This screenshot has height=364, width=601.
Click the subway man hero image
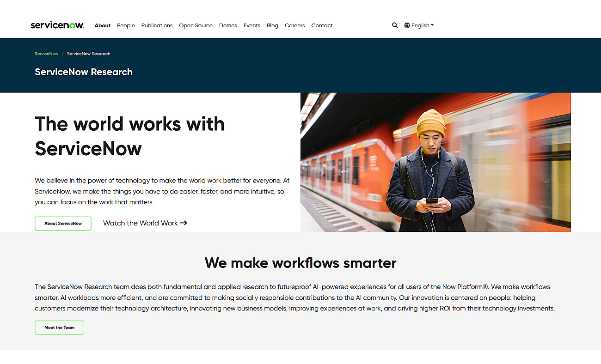coord(435,162)
